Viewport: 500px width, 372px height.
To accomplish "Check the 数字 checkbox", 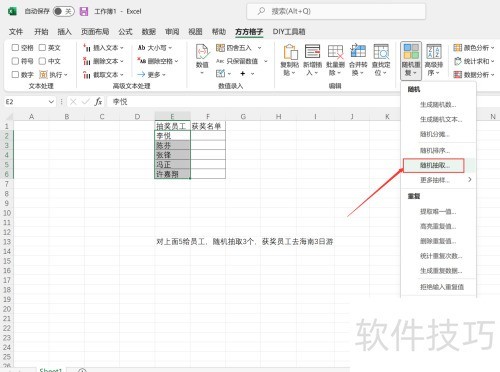I will coord(15,74).
